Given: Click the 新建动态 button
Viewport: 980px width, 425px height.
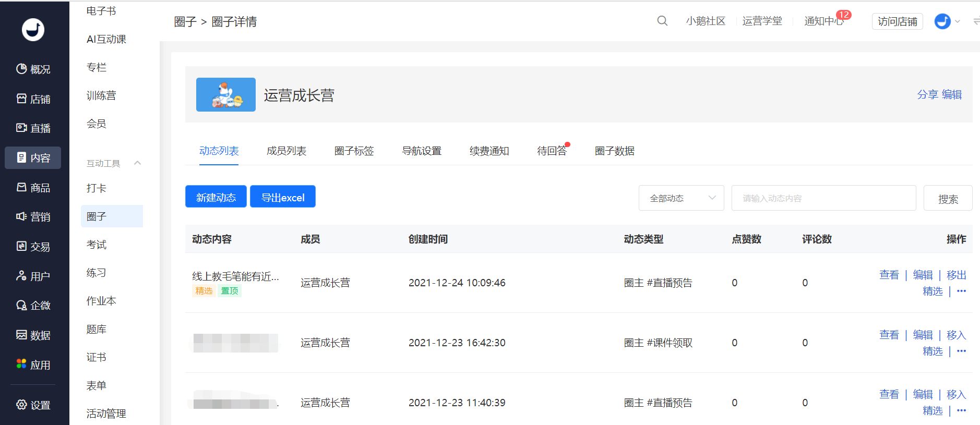Looking at the screenshot, I should pos(216,197).
